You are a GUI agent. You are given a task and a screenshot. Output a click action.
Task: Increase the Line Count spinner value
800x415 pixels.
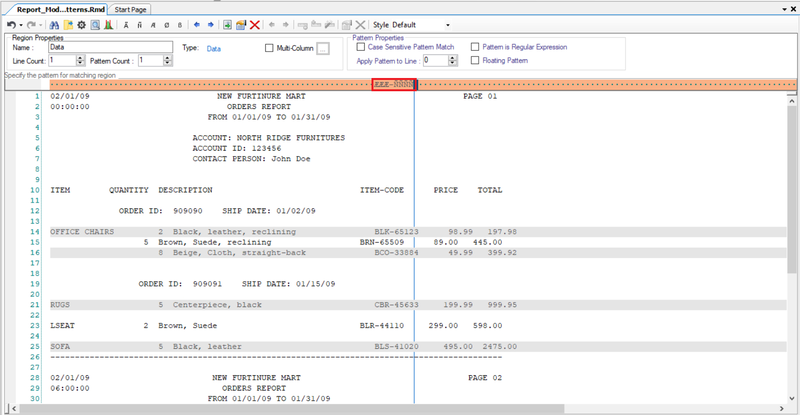[x=81, y=58]
